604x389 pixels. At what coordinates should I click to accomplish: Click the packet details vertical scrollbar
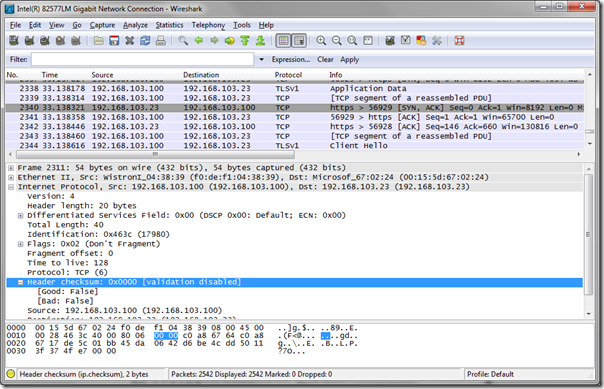coord(588,234)
